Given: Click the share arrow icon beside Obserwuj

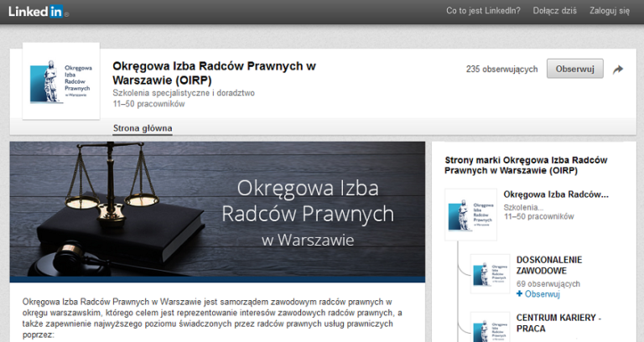Looking at the screenshot, I should [x=618, y=70].
